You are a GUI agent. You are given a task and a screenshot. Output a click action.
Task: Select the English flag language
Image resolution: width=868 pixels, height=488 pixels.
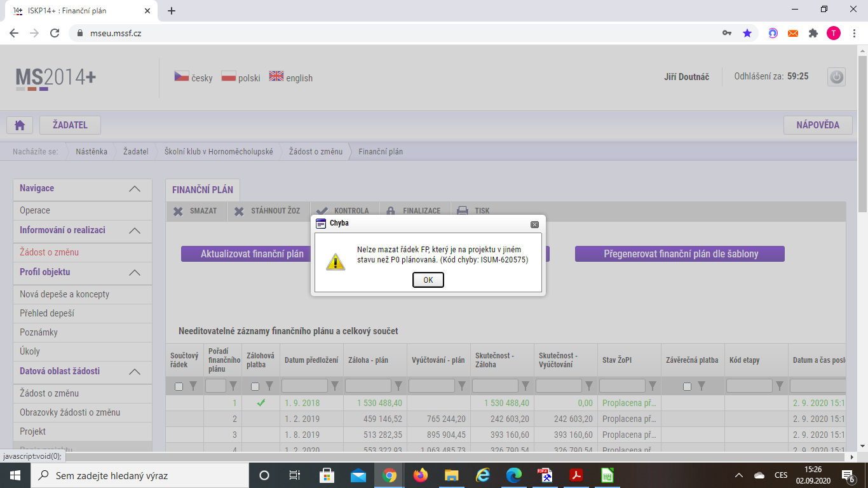click(276, 77)
